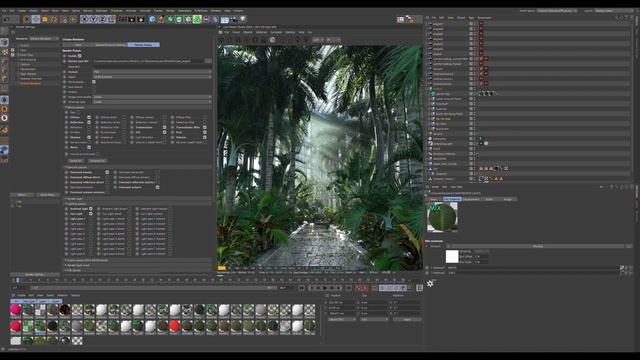Open the Tonemap type dropdown
Image resolution: width=640 pixels, height=360 pixels.
coord(152,102)
